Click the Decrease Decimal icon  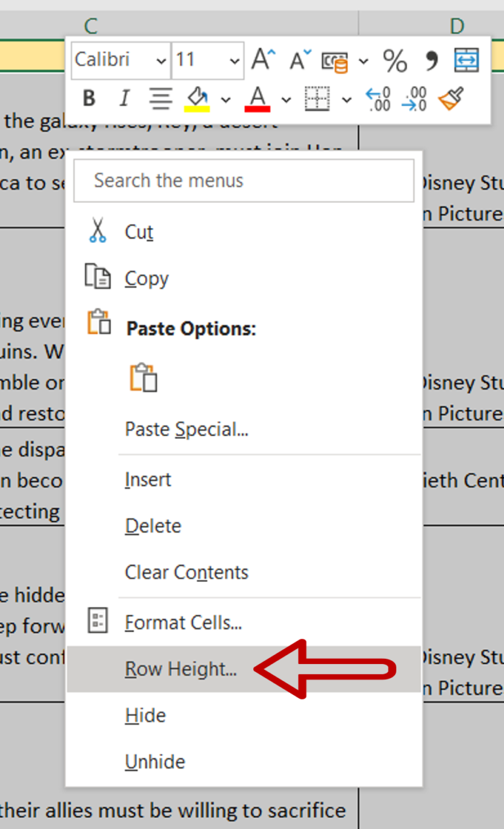pyautogui.click(x=414, y=99)
